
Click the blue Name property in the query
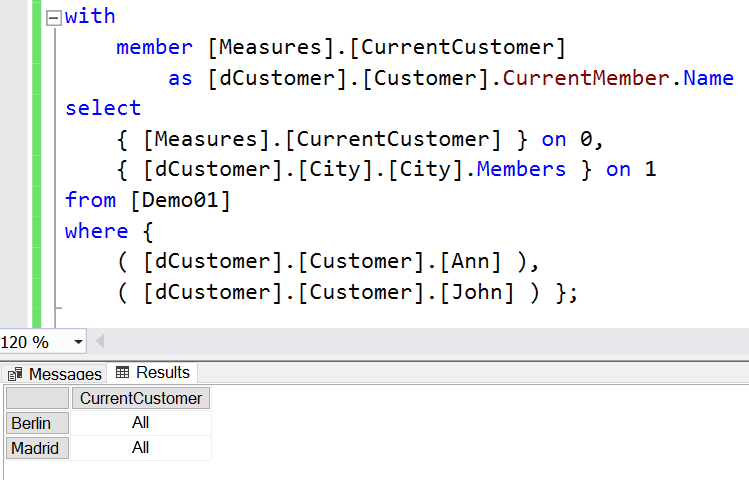708,78
